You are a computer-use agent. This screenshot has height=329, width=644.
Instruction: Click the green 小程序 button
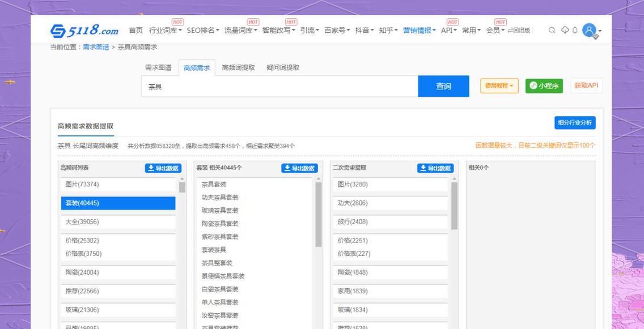[x=544, y=86]
